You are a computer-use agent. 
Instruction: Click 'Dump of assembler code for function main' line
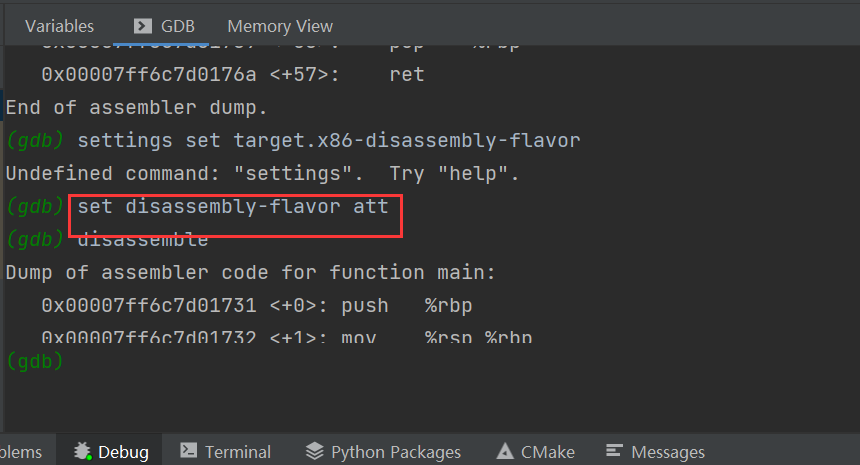coord(250,272)
